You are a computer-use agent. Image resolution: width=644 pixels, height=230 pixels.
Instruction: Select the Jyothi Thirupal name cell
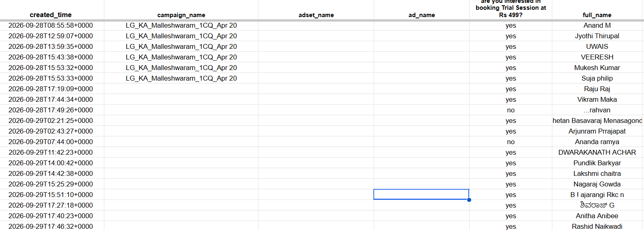pos(597,36)
